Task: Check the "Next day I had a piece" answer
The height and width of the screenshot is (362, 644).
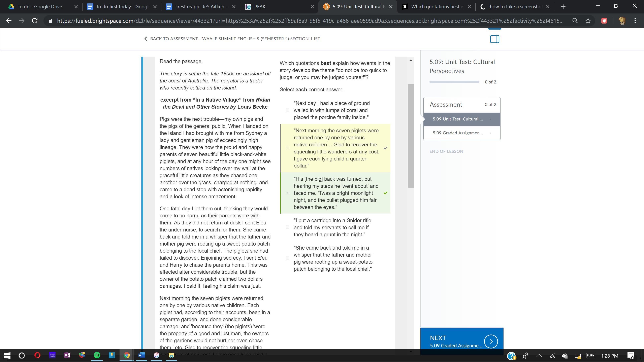Action: (x=287, y=110)
